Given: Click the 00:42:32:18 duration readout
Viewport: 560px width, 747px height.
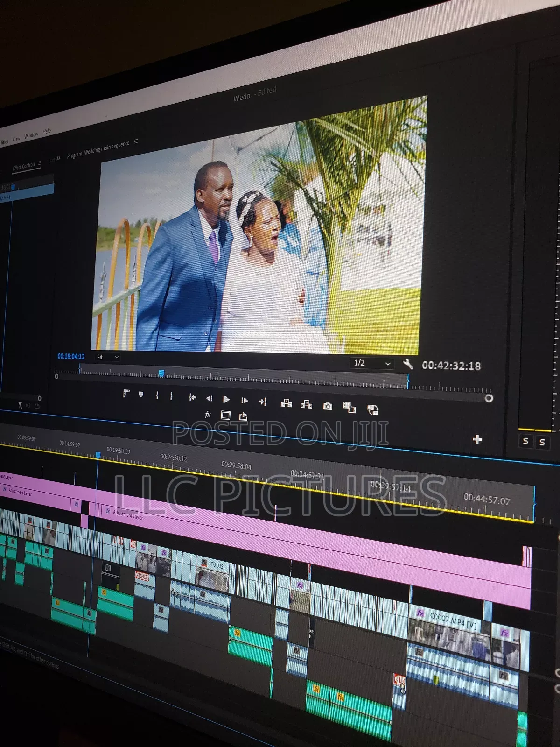Looking at the screenshot, I should tap(451, 366).
